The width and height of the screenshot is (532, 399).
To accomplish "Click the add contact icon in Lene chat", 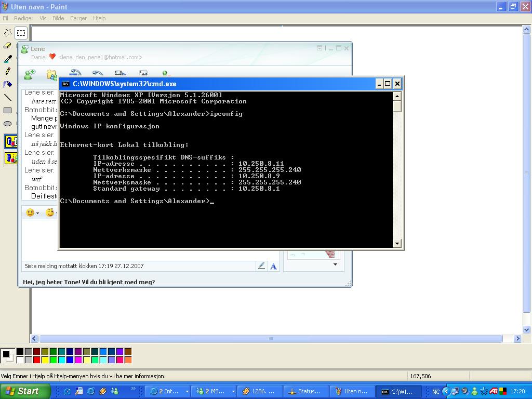I will [x=30, y=74].
